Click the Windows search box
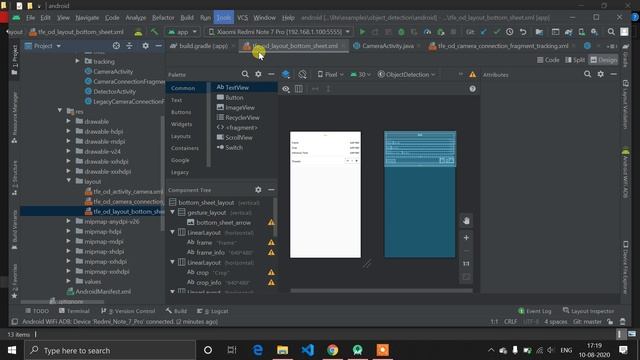Viewport: 640px width, 360px height. [x=110, y=350]
